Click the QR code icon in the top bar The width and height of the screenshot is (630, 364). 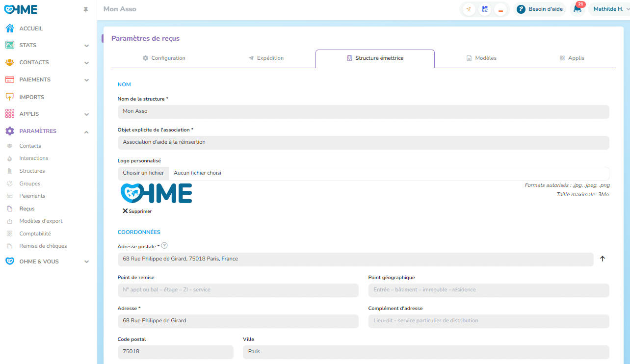pyautogui.click(x=485, y=9)
